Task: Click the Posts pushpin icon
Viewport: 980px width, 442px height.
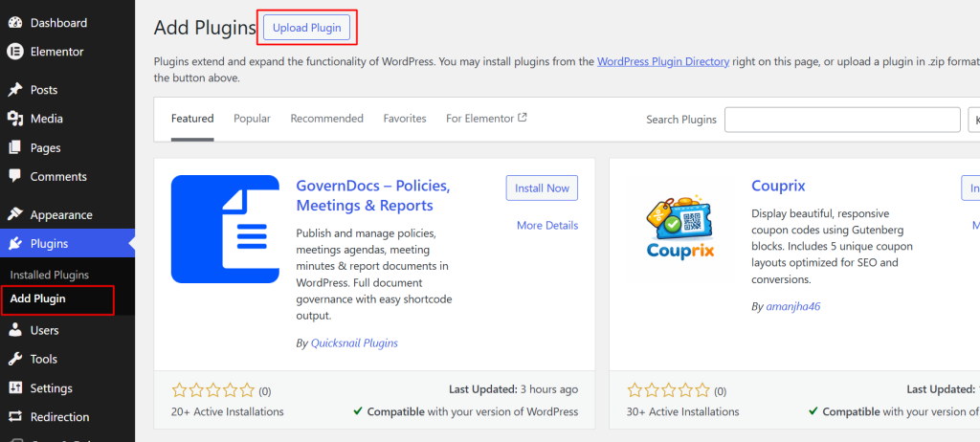Action: [15, 90]
